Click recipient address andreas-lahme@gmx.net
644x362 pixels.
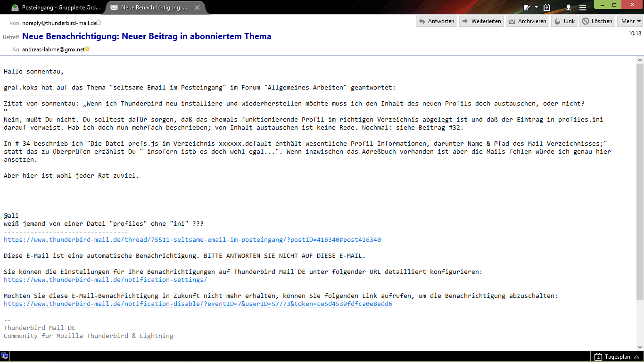coord(53,49)
